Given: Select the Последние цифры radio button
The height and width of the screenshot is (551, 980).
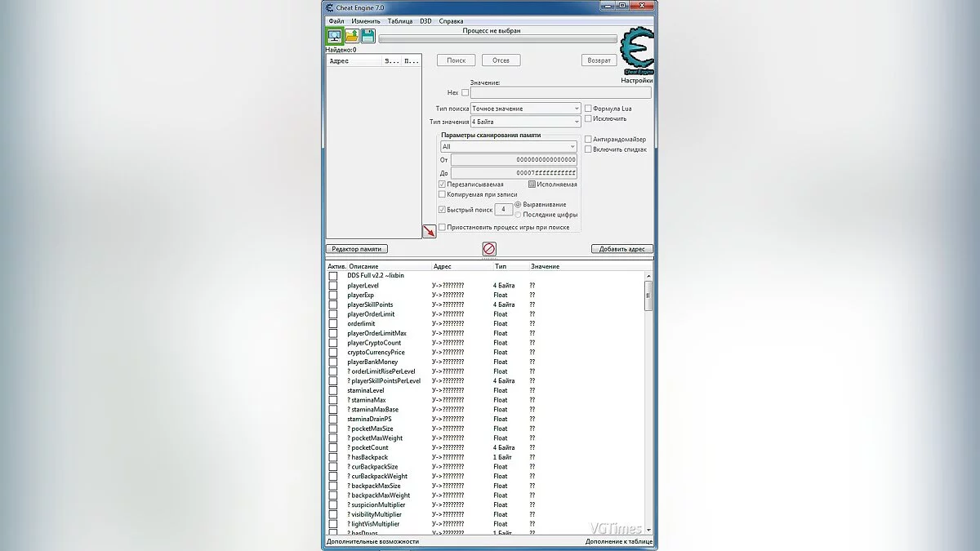Looking at the screenshot, I should click(517, 214).
